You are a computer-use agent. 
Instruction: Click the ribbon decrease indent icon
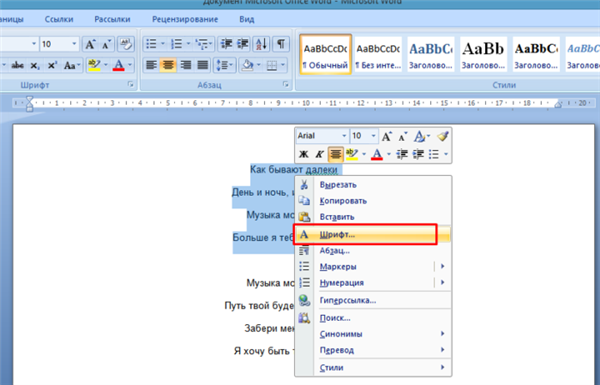click(x=227, y=44)
